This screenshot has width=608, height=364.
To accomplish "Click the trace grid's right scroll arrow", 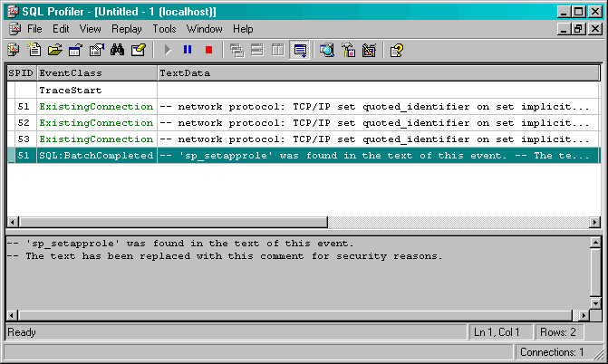I will coord(594,222).
